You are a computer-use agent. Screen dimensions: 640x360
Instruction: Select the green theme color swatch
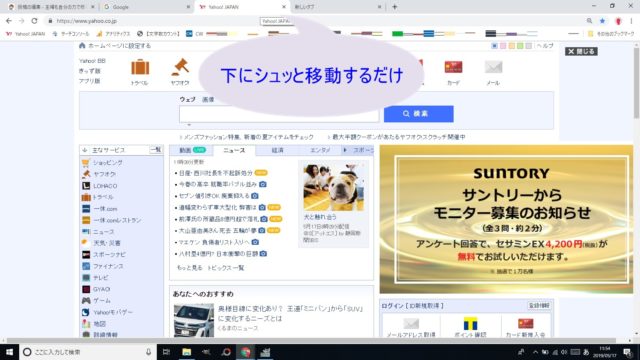coord(520,46)
